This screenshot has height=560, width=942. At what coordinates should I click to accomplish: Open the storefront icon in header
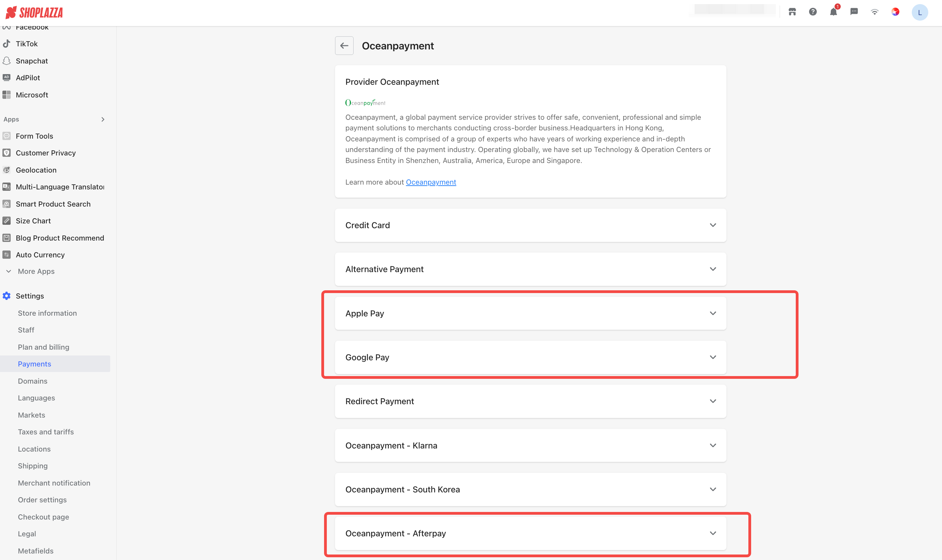pyautogui.click(x=792, y=12)
